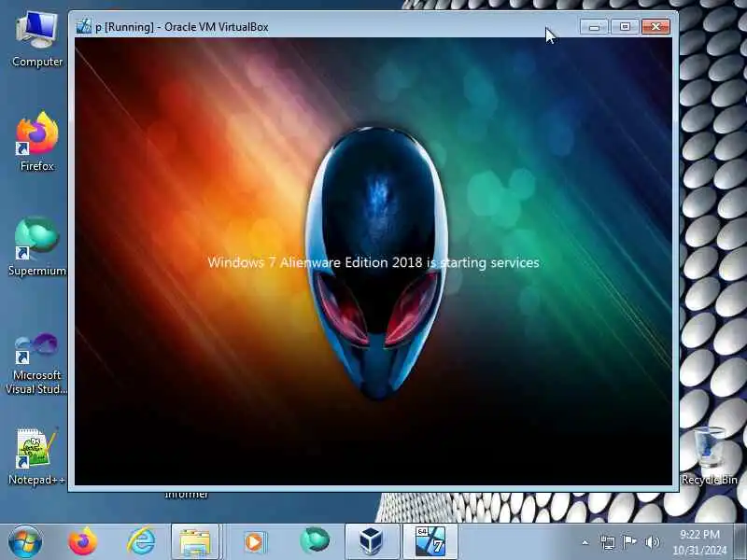
Task: Open Windows Media Player taskbar icon
Action: [254, 542]
